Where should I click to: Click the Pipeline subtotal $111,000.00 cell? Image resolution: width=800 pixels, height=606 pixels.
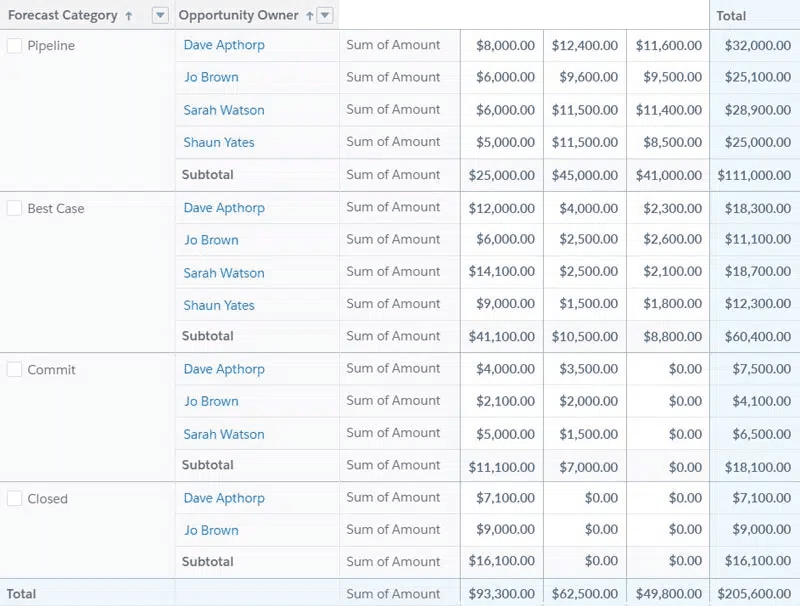point(754,175)
